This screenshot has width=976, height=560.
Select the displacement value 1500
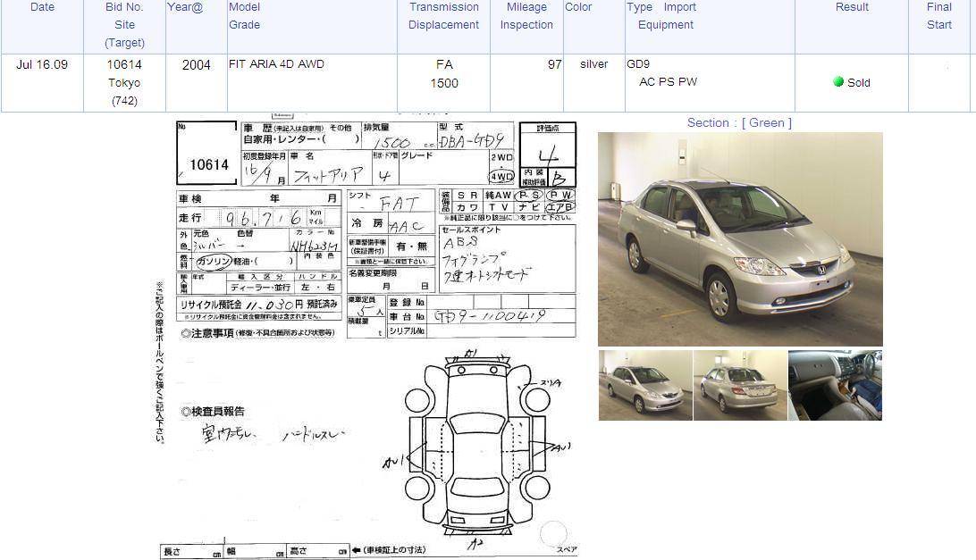pyautogui.click(x=444, y=83)
